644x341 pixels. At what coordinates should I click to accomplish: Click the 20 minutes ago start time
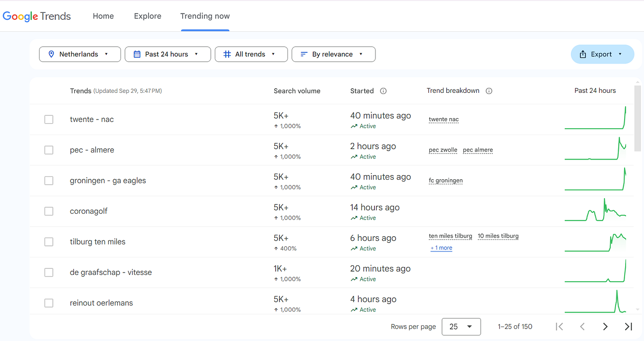click(380, 269)
